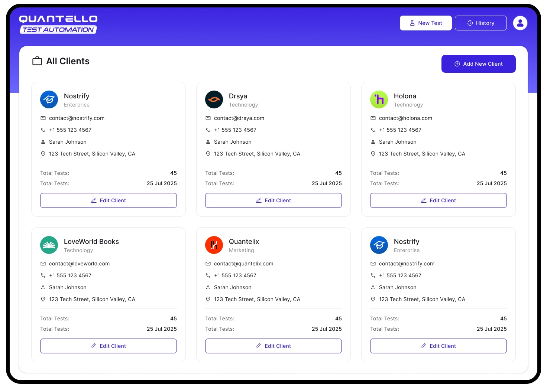This screenshot has height=392, width=547.
Task: Click the Marketing label under Quantelix
Action: coord(242,250)
